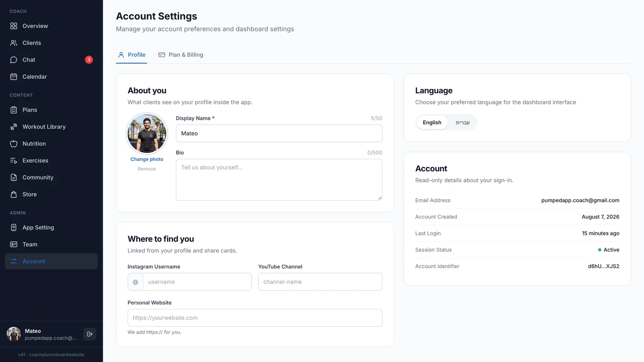644x362 pixels.
Task: Click the small Mateo avatar in sidebar footer
Action: (x=14, y=334)
